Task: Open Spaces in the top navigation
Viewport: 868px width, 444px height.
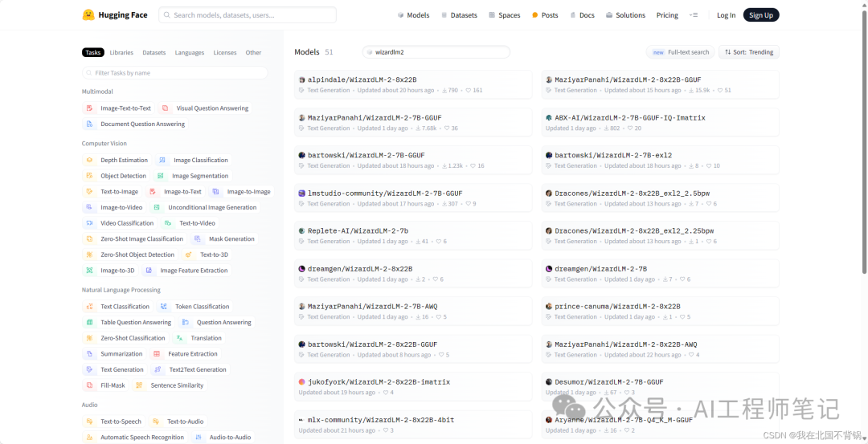Action: click(504, 15)
